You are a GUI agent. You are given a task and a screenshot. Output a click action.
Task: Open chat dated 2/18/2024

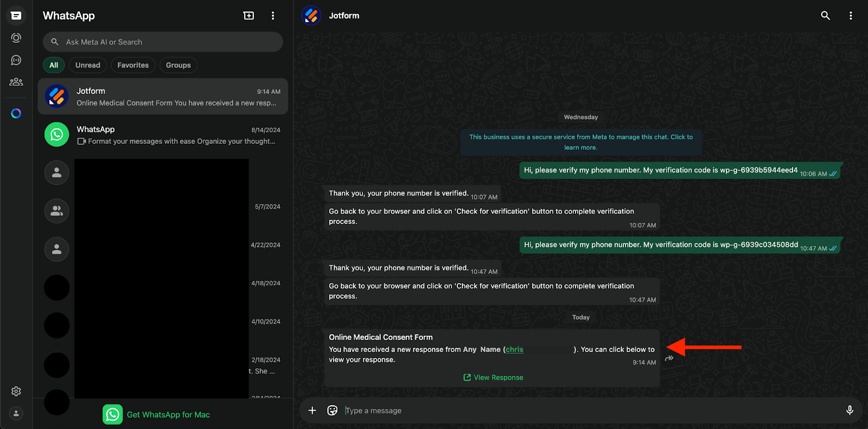coord(163,365)
